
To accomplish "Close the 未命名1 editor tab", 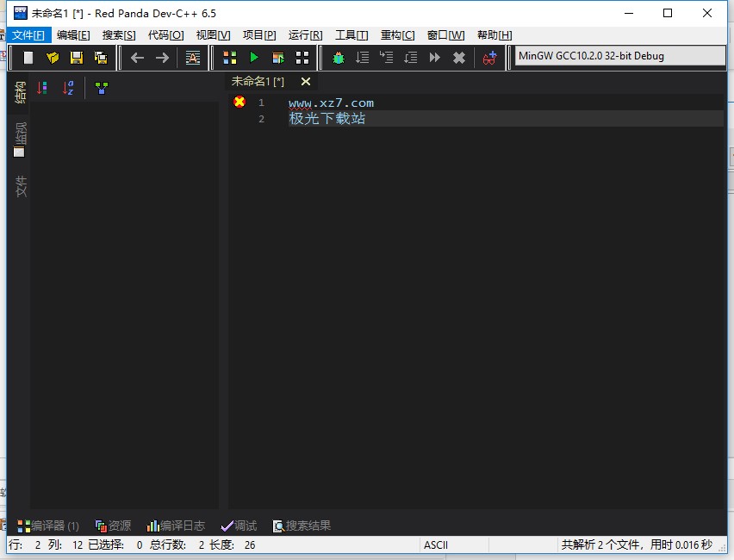I will [x=306, y=81].
